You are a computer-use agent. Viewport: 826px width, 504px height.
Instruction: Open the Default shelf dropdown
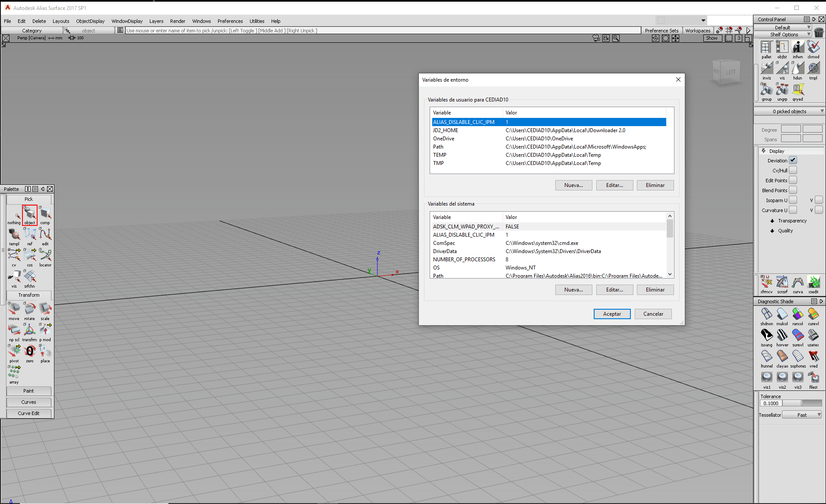pyautogui.click(x=783, y=27)
